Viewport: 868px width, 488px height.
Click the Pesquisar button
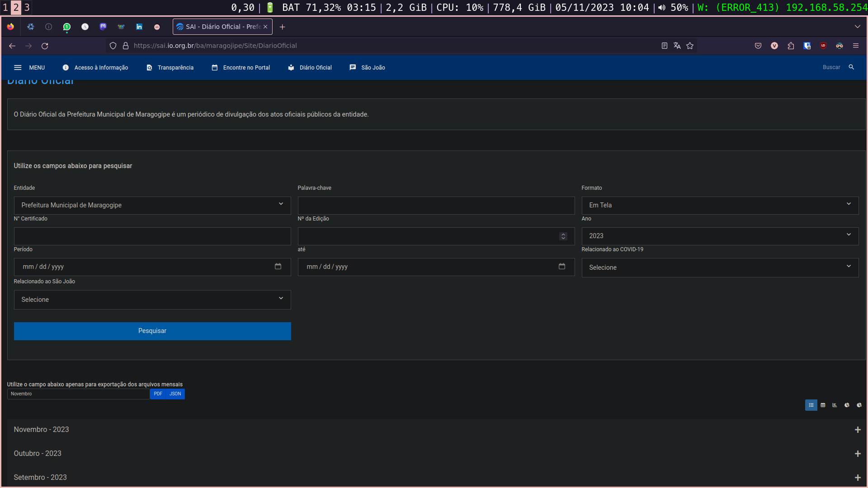pyautogui.click(x=152, y=331)
